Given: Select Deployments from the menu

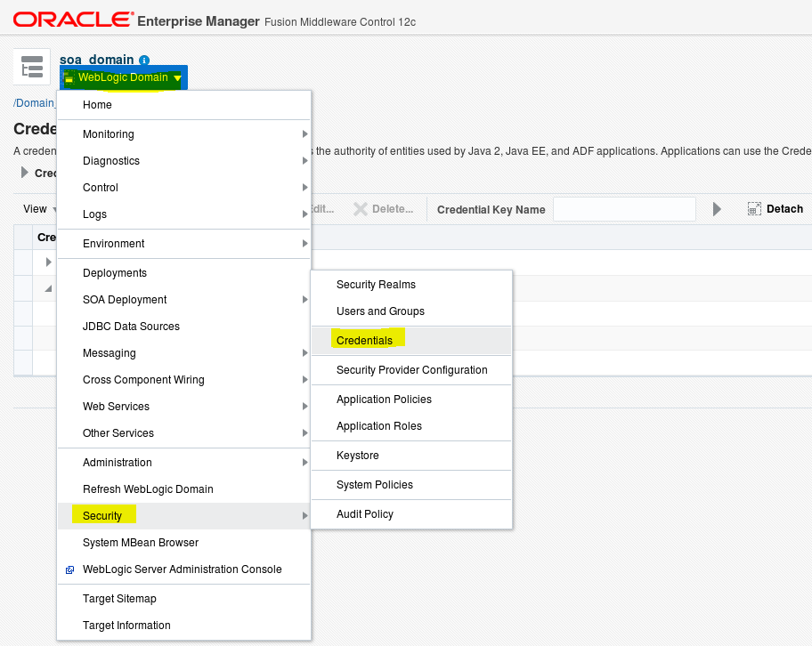Looking at the screenshot, I should click(183, 273).
